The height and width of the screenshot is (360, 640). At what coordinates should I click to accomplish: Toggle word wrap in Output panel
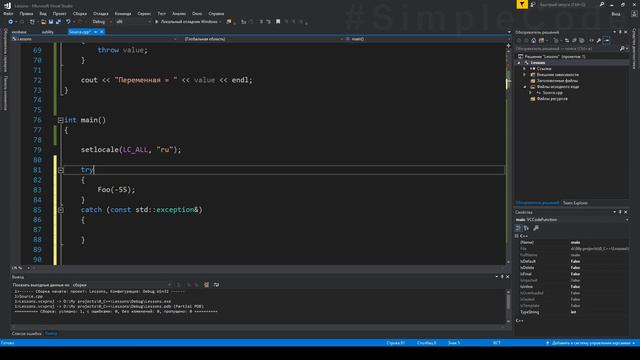tap(216, 285)
